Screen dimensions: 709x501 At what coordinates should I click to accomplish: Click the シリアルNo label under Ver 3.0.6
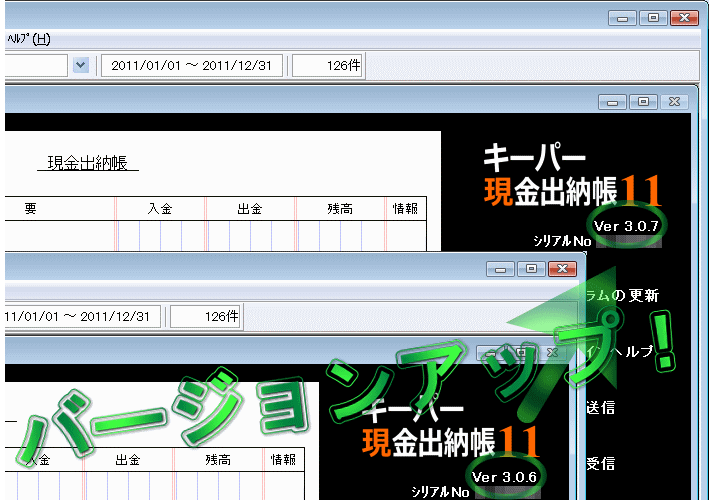tap(440, 492)
